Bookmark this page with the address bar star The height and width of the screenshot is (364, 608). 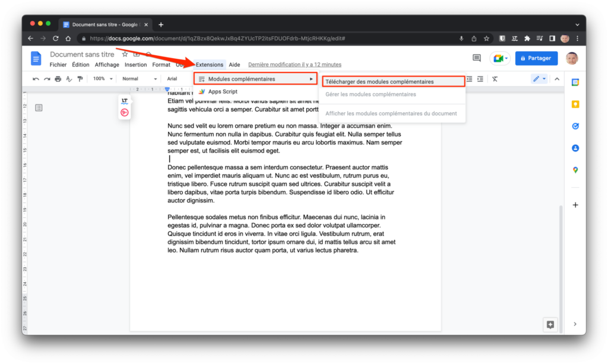(x=486, y=39)
